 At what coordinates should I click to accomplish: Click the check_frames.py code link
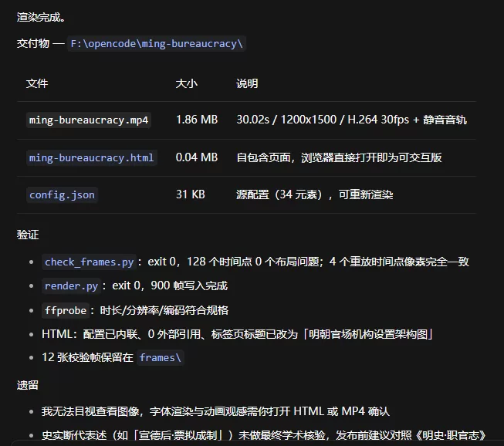[89, 262]
